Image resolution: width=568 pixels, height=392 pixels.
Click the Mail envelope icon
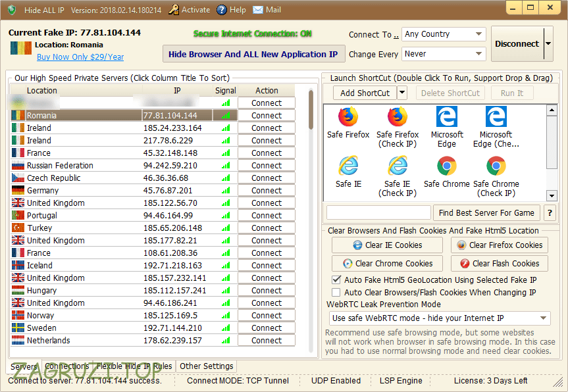[x=258, y=10]
